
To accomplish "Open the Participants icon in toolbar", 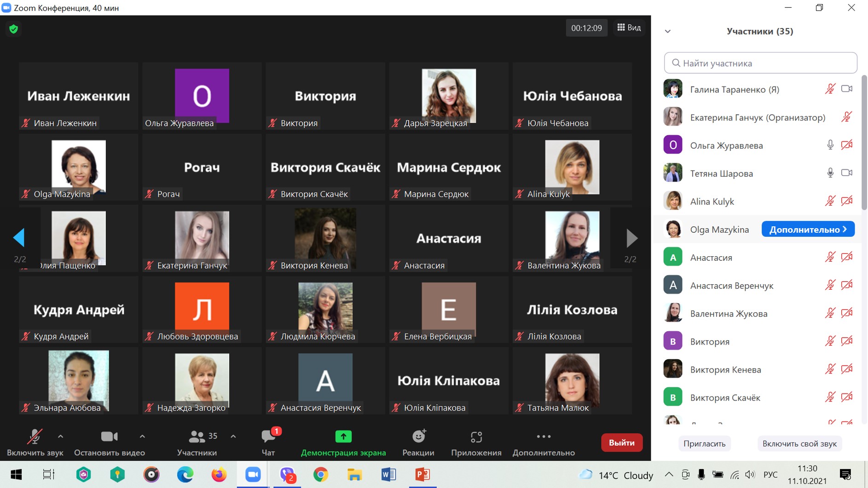I will 197,437.
